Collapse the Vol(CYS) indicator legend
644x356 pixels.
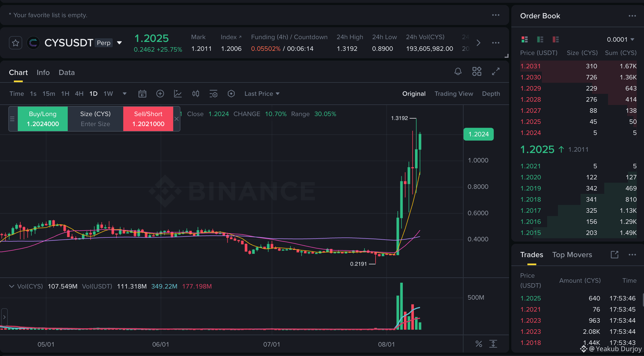(x=12, y=286)
